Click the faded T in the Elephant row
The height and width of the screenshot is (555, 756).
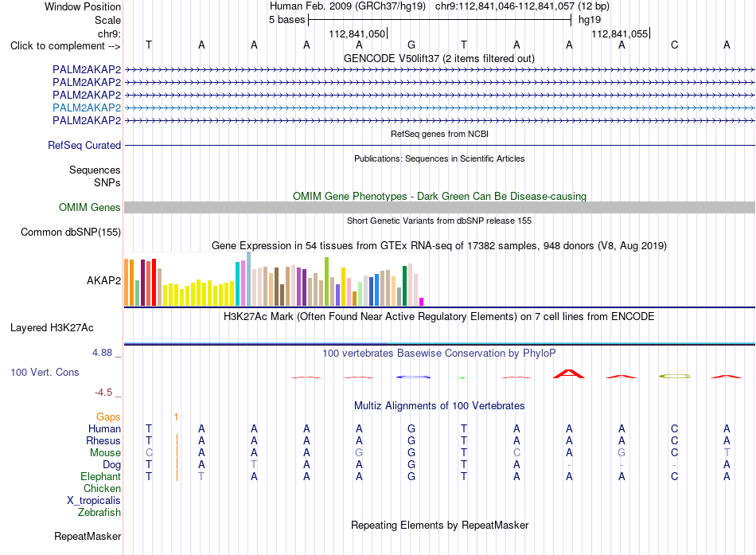click(x=201, y=476)
